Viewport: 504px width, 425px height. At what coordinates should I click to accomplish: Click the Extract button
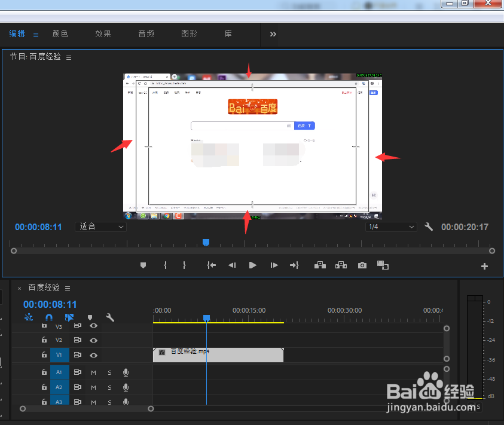[x=341, y=265]
